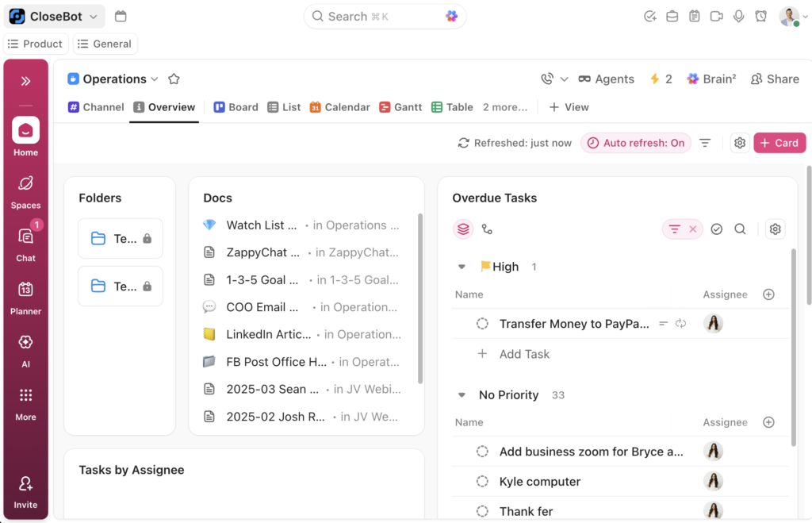Switch to the Board view tab
Screen dimensions: 812x523
pos(236,107)
